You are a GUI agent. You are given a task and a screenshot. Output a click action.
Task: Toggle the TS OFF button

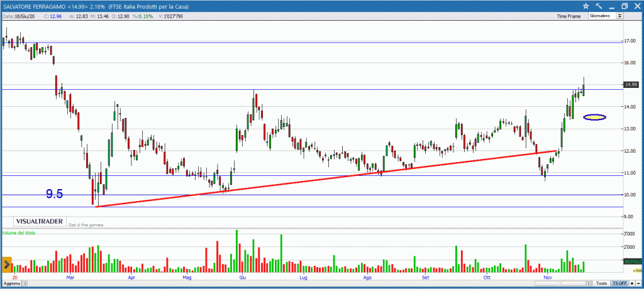619,283
